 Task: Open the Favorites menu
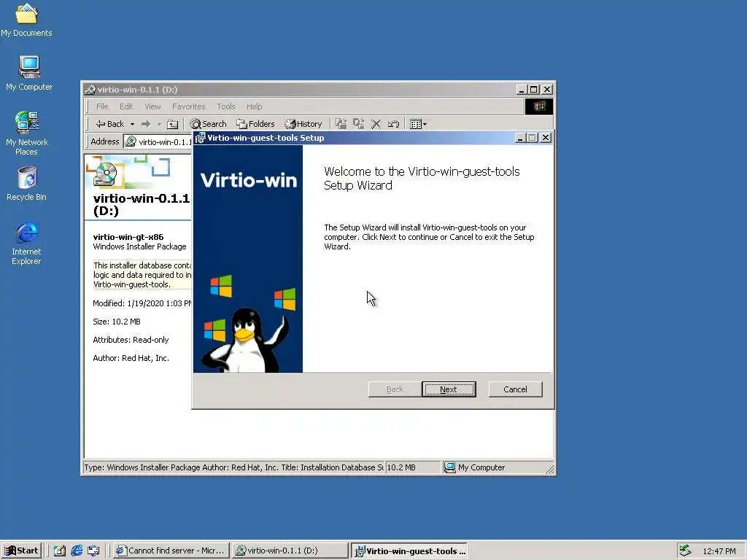(x=189, y=106)
